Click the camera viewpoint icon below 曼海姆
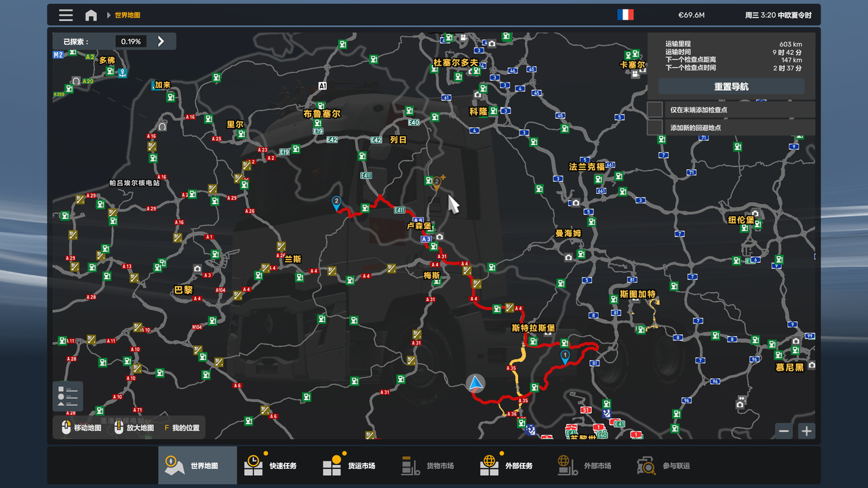This screenshot has width=868, height=488. click(x=568, y=257)
